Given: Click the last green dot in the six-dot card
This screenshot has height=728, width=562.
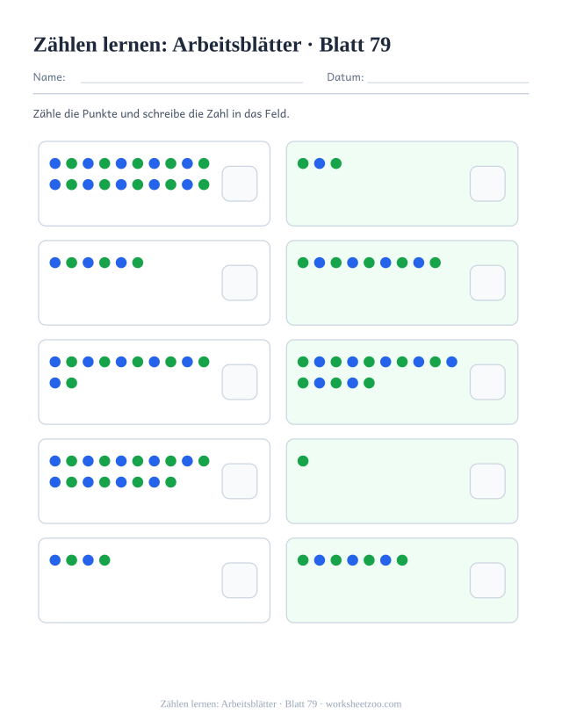Looking at the screenshot, I should [x=138, y=263].
